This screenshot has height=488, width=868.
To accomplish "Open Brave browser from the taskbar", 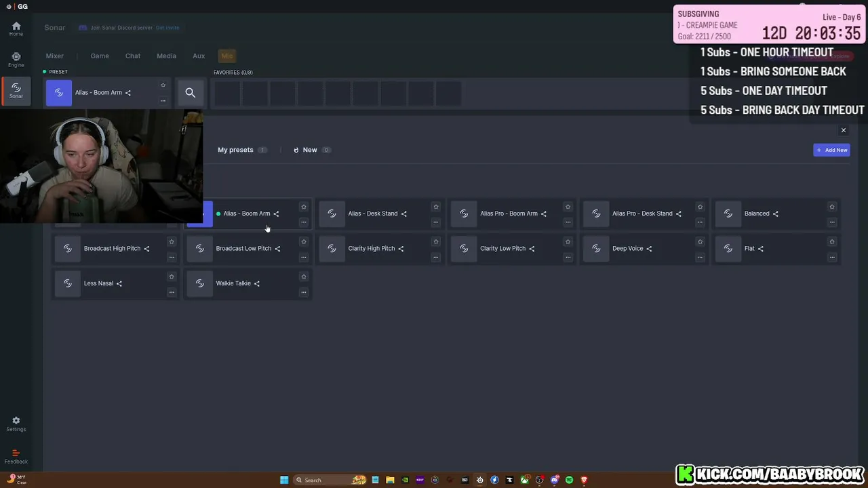I will pos(584,480).
